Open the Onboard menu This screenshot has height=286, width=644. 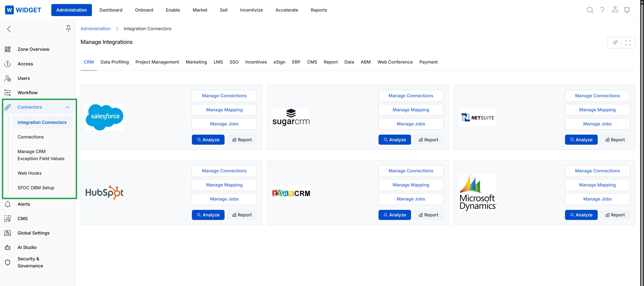[144, 10]
